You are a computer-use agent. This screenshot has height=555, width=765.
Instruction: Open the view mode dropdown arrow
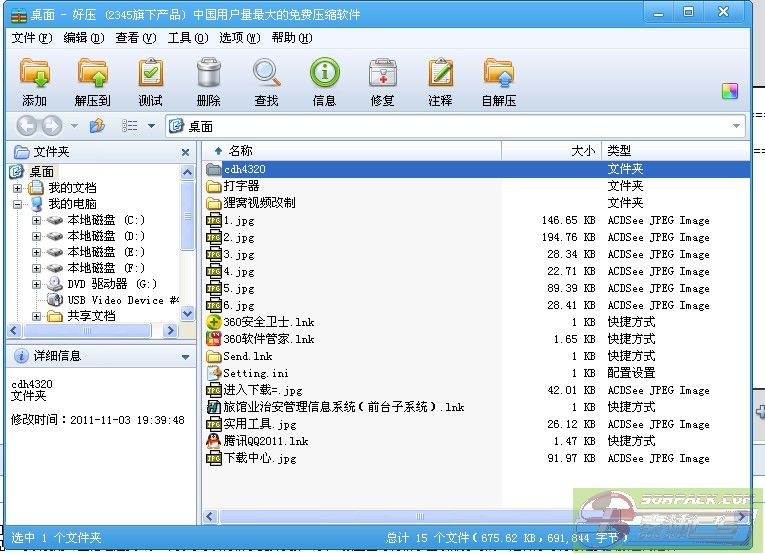click(x=151, y=126)
